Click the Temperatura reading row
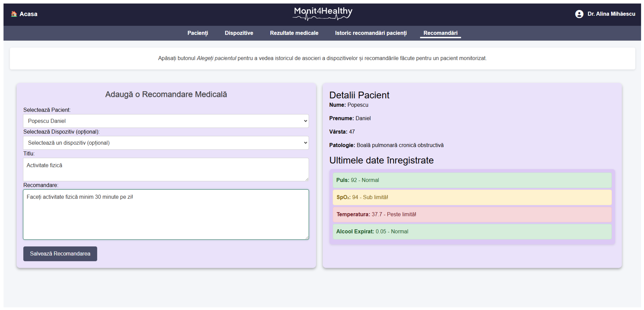Image resolution: width=644 pixels, height=310 pixels. tap(472, 214)
